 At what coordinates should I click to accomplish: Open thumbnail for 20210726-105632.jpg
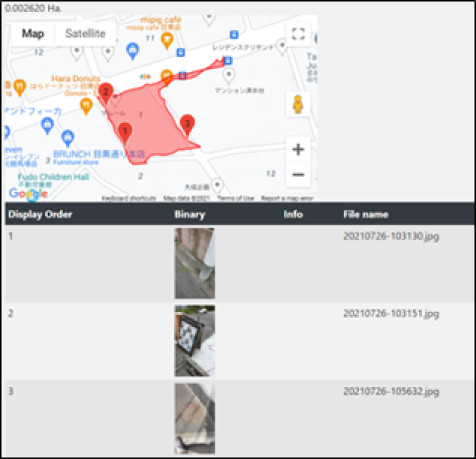[x=195, y=418]
